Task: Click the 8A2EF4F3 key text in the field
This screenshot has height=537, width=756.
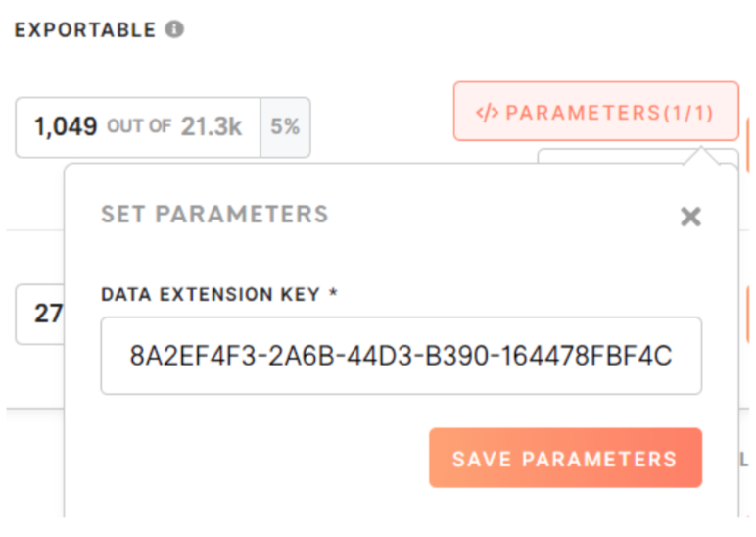Action: tap(182, 356)
